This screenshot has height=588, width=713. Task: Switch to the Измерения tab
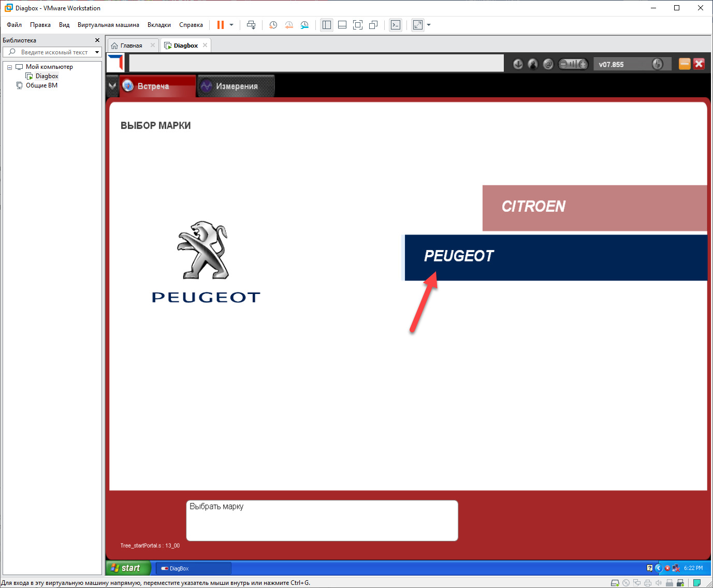[236, 86]
